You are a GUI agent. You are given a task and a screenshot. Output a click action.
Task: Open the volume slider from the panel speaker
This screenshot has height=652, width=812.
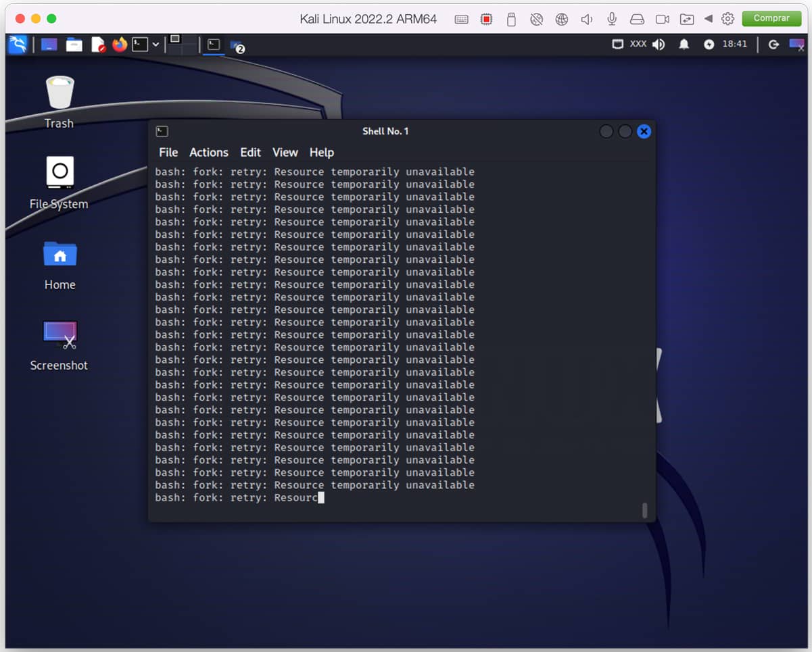click(x=659, y=44)
